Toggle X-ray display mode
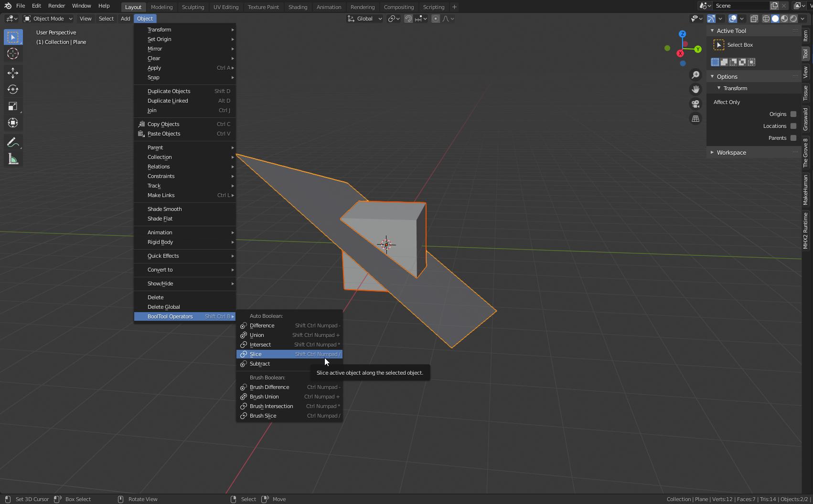 click(x=754, y=19)
